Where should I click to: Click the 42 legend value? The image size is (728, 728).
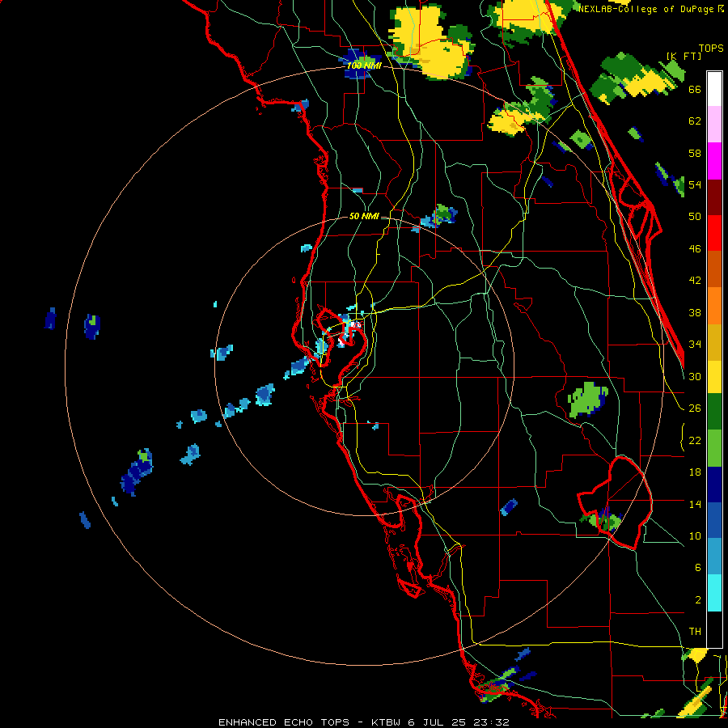point(695,281)
